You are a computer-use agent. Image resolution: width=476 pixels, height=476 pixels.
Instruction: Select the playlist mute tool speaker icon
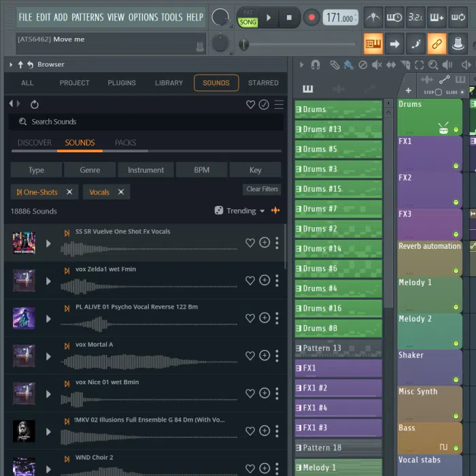[x=377, y=65]
